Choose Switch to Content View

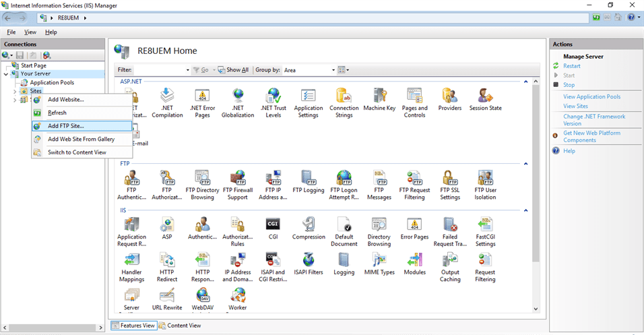[82, 152]
